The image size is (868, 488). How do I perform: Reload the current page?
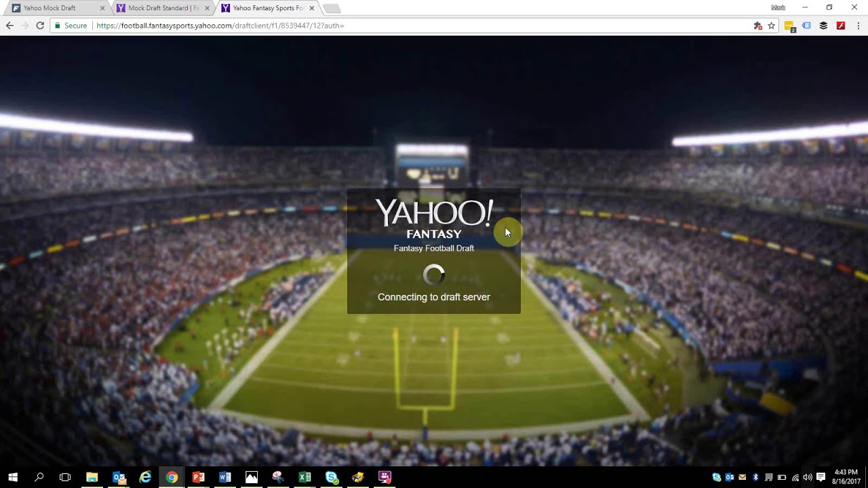[x=40, y=26]
